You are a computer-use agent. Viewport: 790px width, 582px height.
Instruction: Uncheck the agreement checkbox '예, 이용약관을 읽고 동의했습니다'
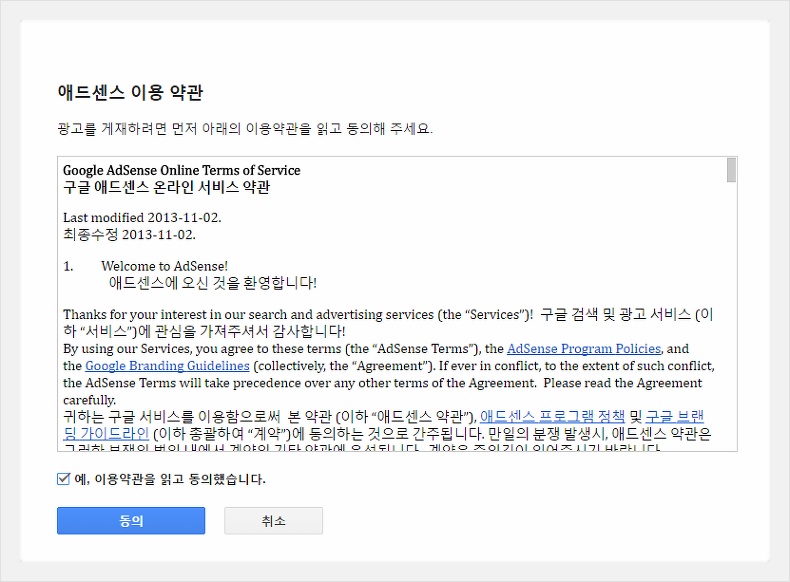(63, 479)
